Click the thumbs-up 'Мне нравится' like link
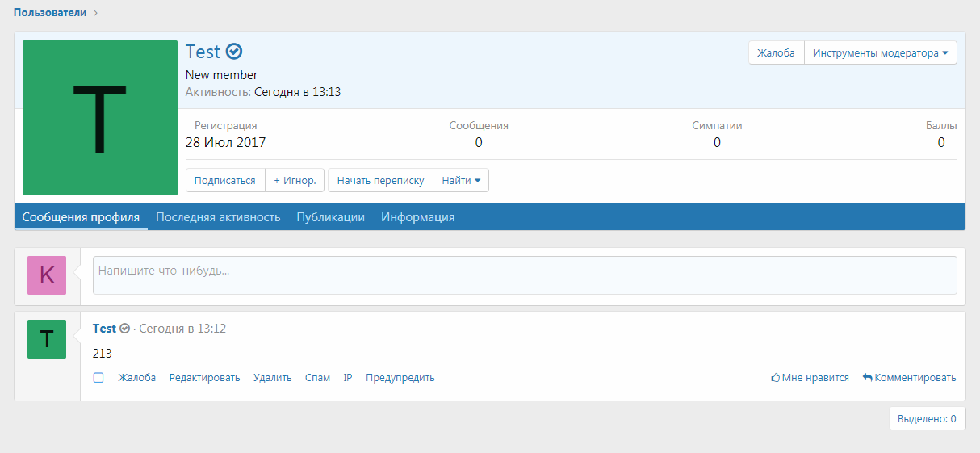980x453 pixels. coord(810,377)
